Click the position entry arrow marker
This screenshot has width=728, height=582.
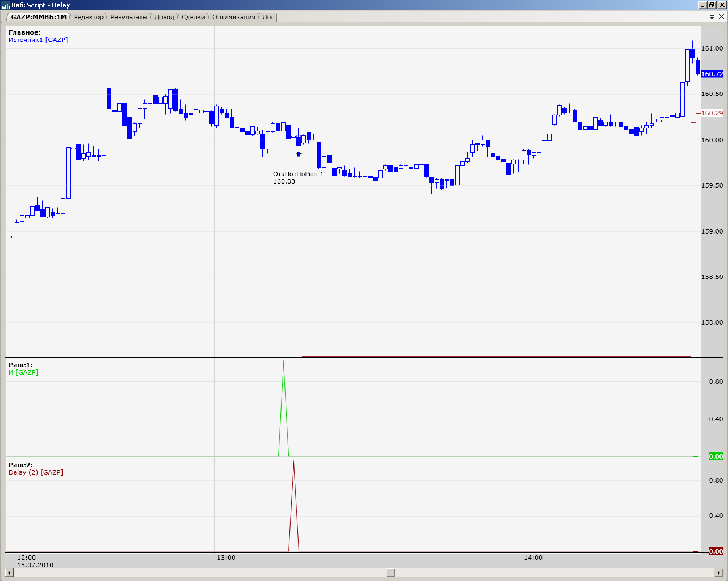click(299, 153)
